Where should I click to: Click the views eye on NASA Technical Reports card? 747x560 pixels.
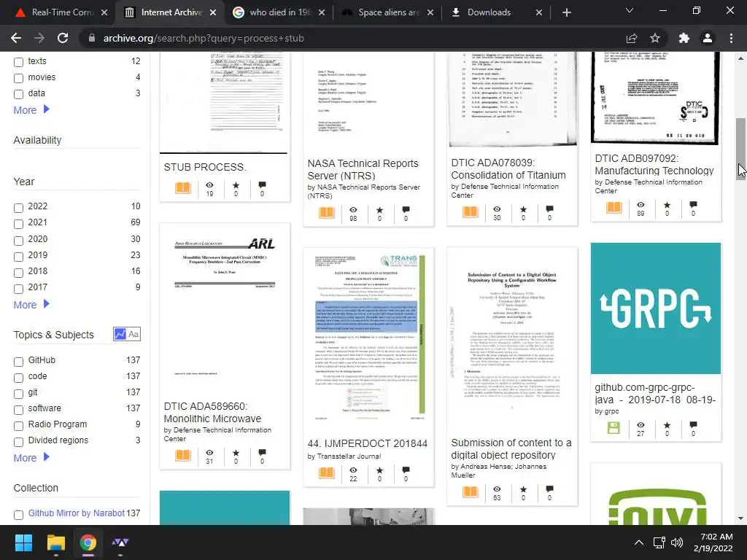[x=353, y=210]
